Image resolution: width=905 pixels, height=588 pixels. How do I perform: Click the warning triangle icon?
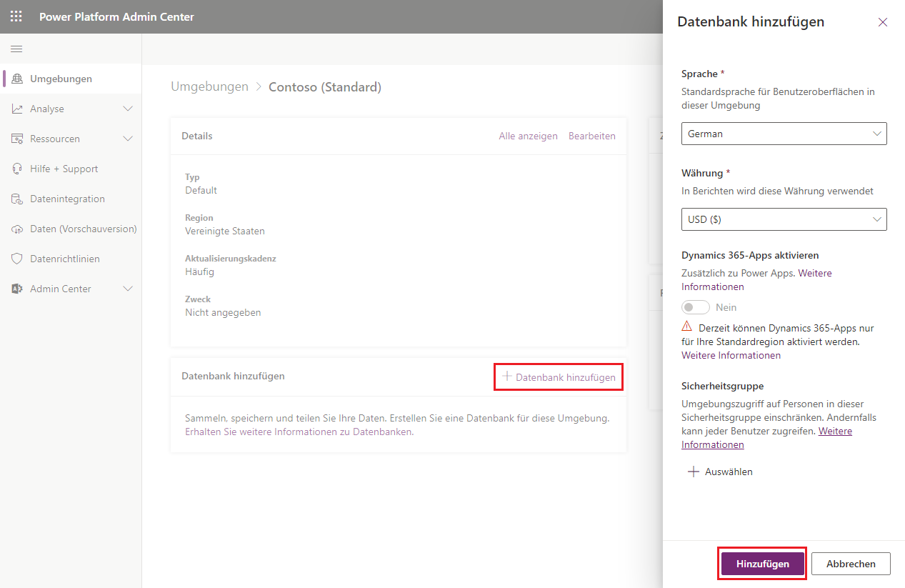(x=687, y=327)
